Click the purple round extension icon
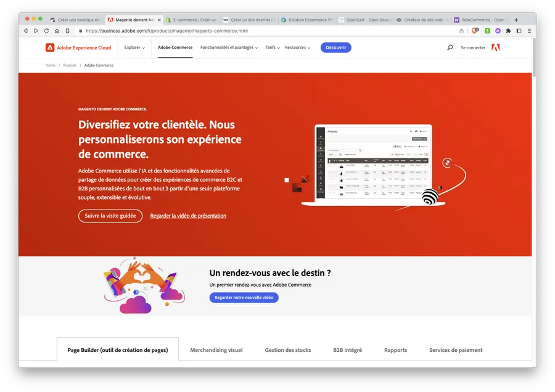Image resolution: width=555 pixels, height=392 pixels. (498, 31)
